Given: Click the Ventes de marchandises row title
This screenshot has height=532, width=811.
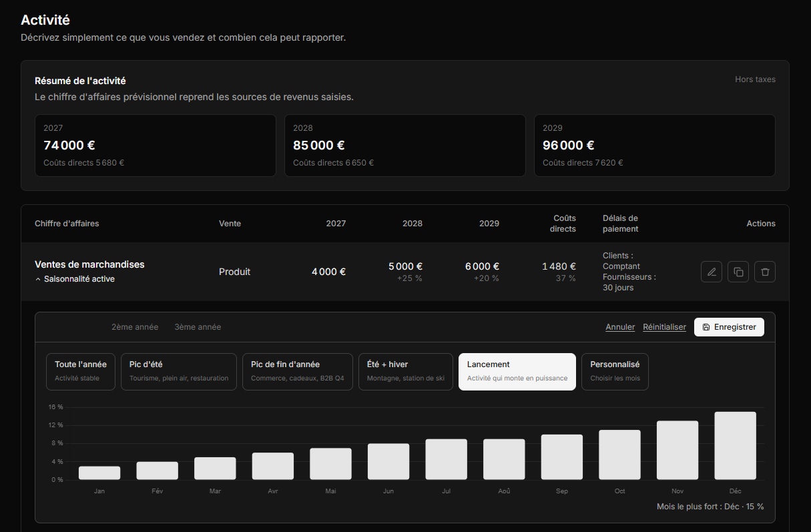Looking at the screenshot, I should tap(89, 264).
